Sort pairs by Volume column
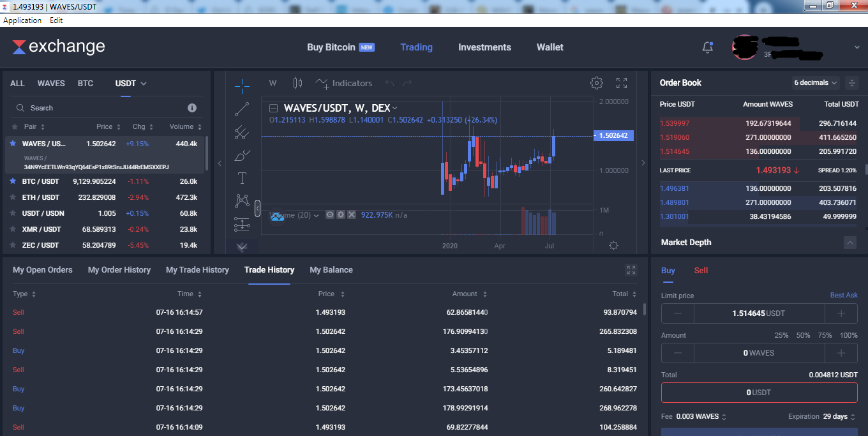This screenshot has height=436, width=868. [x=186, y=126]
